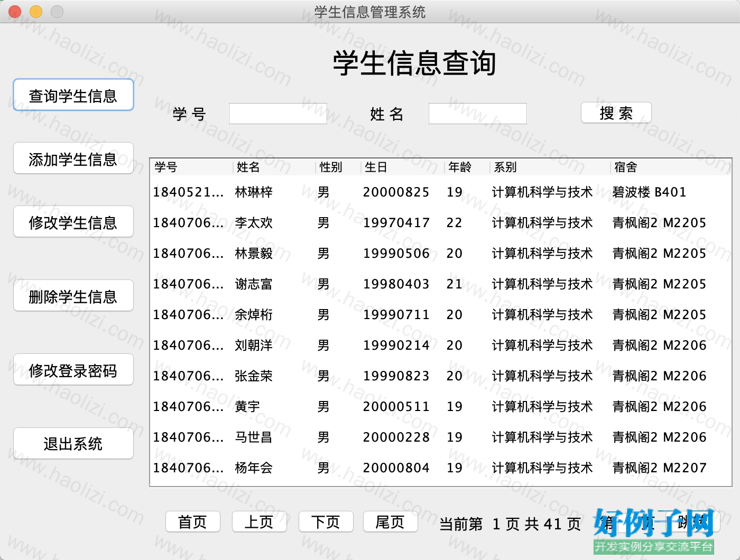
Task: Click the gender cell in 杨年会's row
Action: click(323, 468)
